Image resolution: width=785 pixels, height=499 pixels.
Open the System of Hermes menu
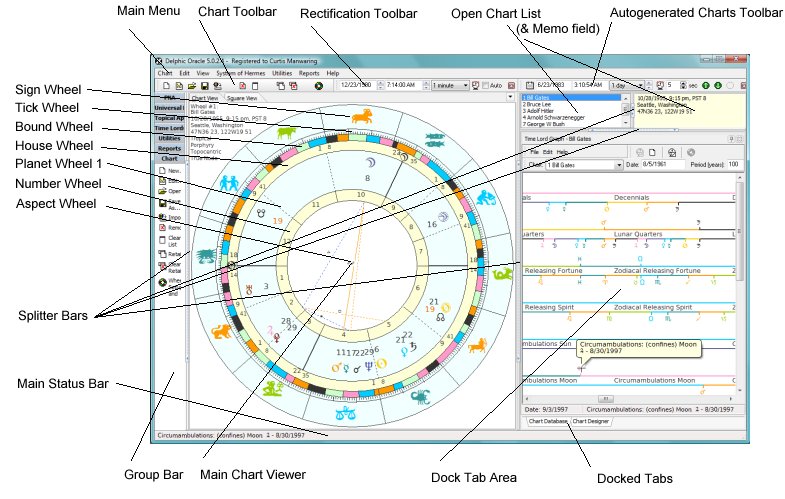tap(241, 73)
